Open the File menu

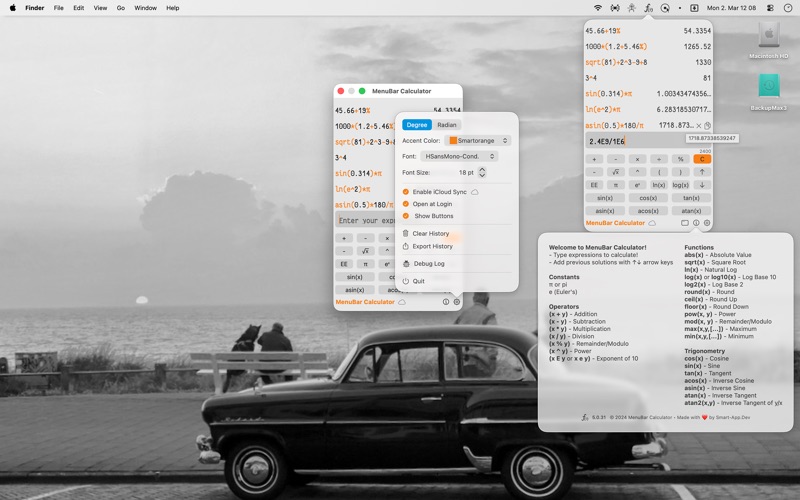tap(59, 8)
